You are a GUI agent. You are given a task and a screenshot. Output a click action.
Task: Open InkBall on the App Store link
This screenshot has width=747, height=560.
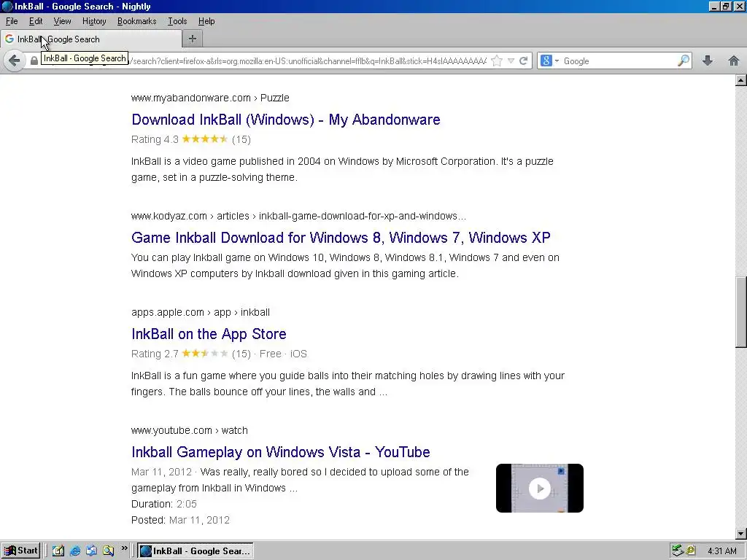209,334
